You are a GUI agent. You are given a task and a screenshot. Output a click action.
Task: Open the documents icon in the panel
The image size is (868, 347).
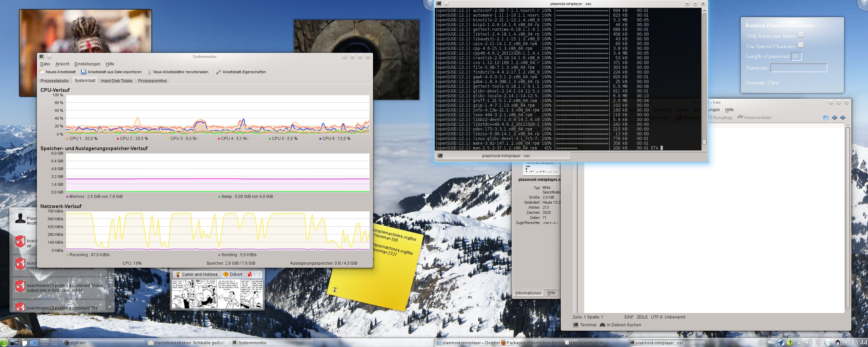point(24,343)
